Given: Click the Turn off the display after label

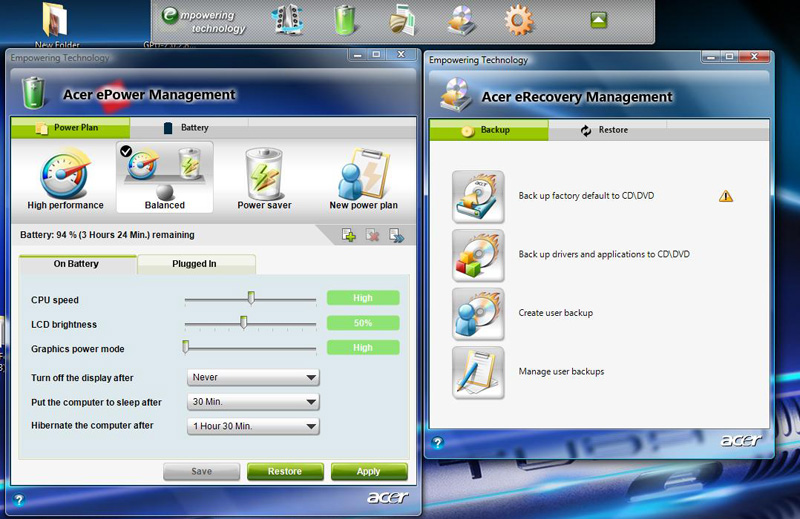Looking at the screenshot, I should (82, 378).
